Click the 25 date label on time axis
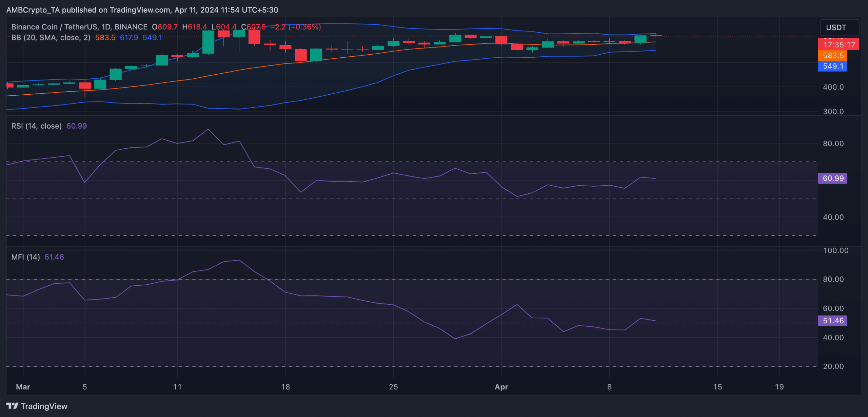The image size is (868, 417). tap(393, 387)
